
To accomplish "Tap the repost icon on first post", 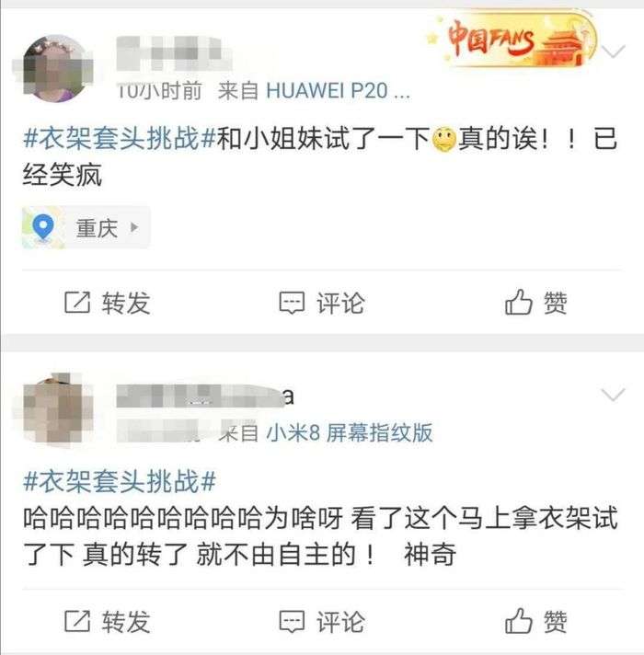I will (77, 303).
